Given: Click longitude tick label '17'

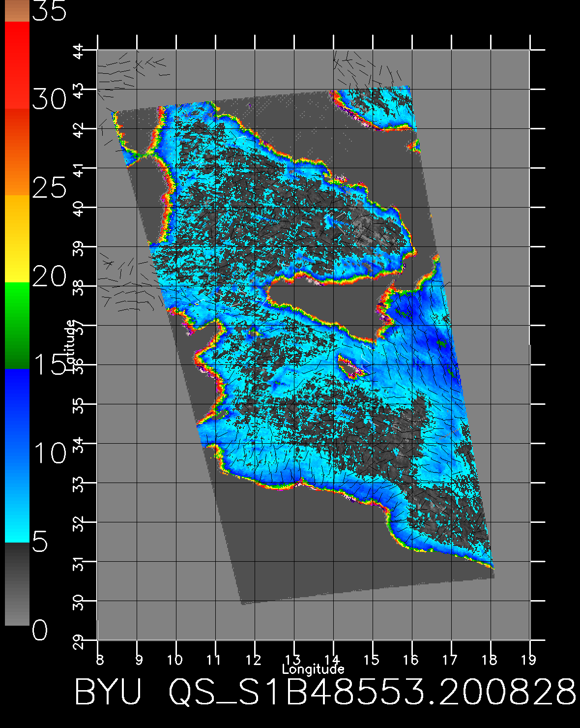Looking at the screenshot, I should pyautogui.click(x=451, y=659).
